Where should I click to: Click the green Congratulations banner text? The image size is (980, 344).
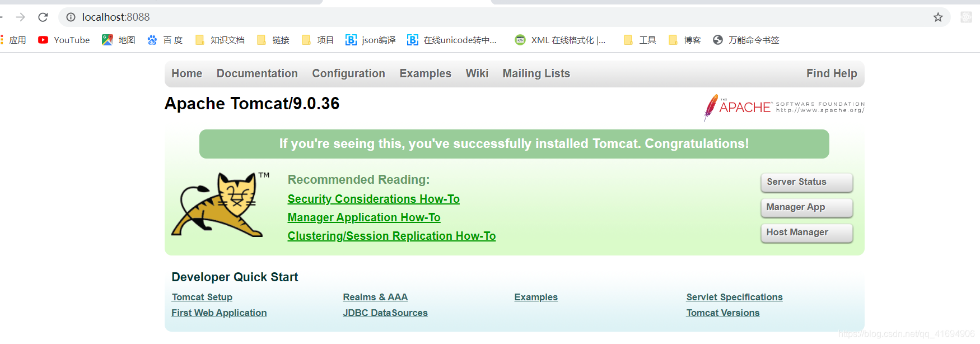pos(514,143)
